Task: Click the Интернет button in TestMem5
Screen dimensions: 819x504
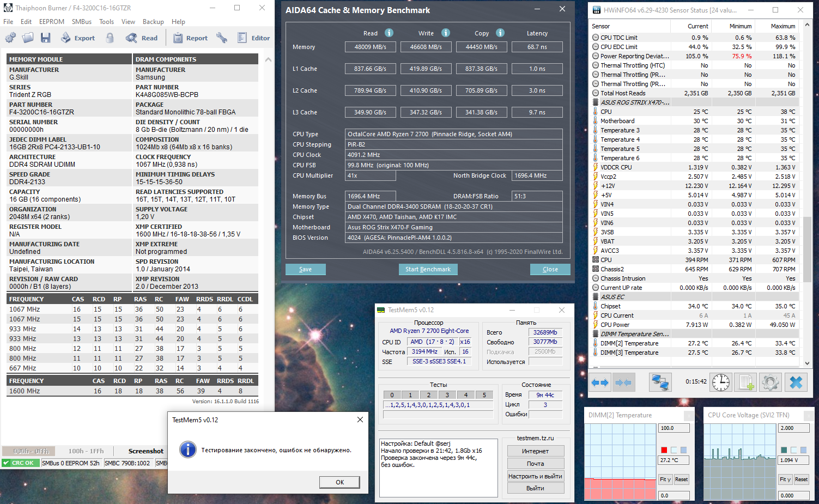Action: coord(536,451)
